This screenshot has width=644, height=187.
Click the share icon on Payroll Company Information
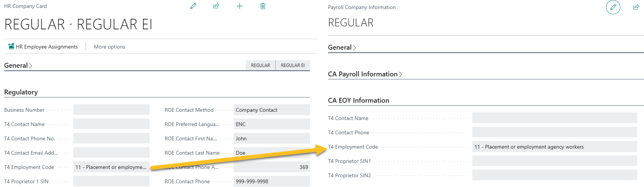pyautogui.click(x=636, y=7)
